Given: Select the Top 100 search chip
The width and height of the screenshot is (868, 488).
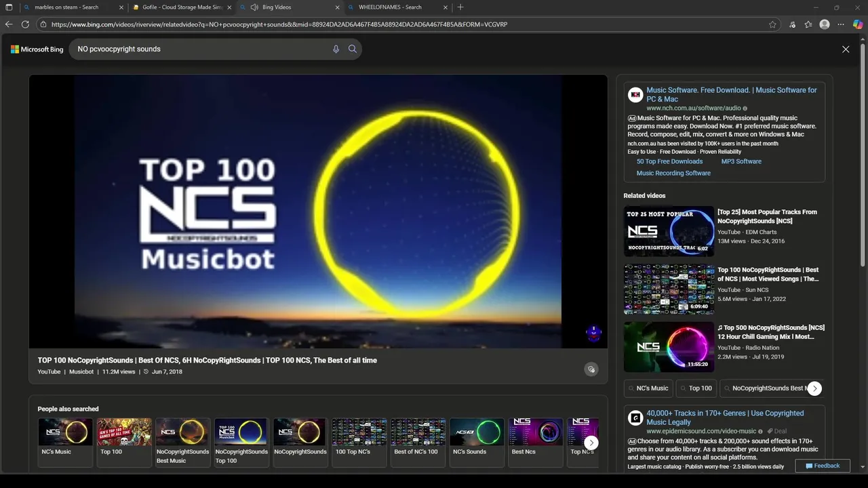Looking at the screenshot, I should point(696,388).
